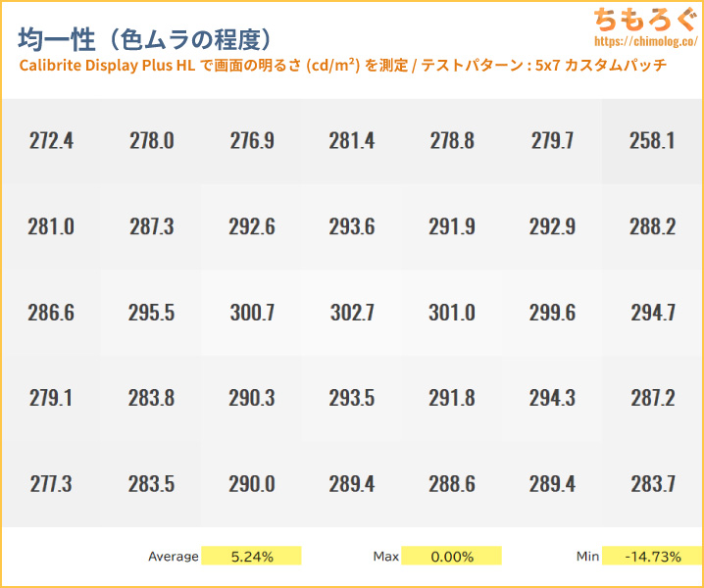704x588 pixels.
Task: Select the cell showing 301.0
Action: point(452,314)
